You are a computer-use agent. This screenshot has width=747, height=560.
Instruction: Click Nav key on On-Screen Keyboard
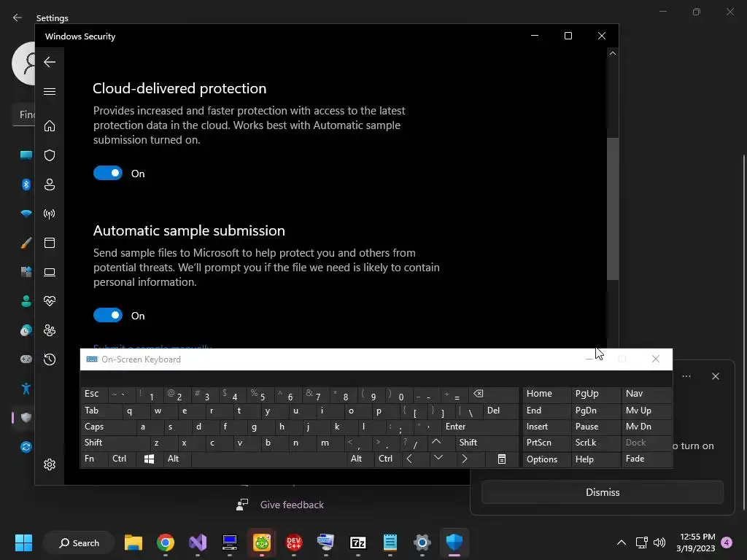point(646,394)
